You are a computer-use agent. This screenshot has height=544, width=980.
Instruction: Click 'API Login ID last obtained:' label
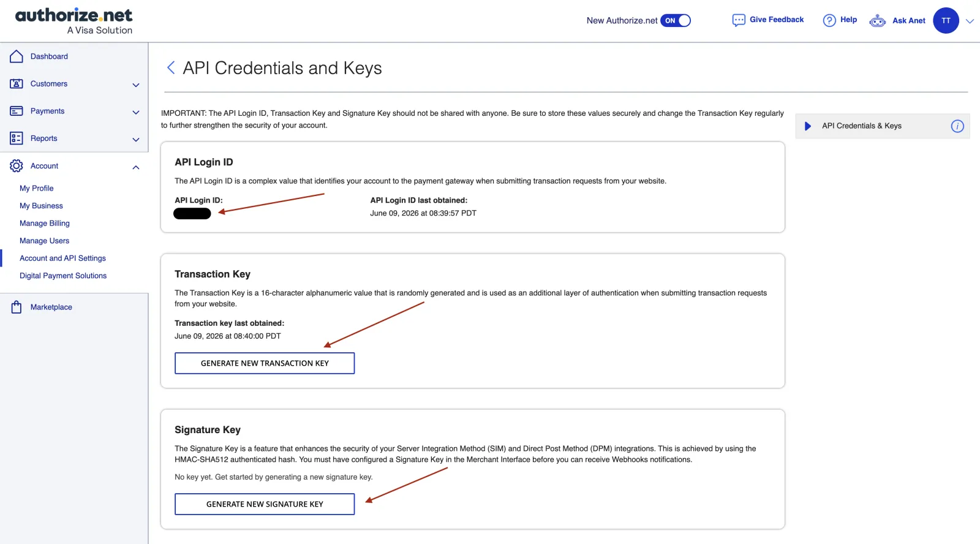[x=419, y=200]
